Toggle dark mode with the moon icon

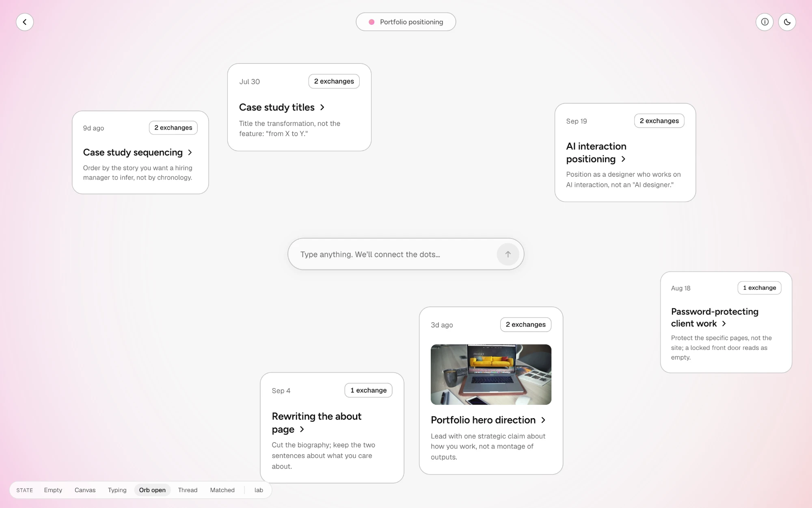pyautogui.click(x=787, y=22)
